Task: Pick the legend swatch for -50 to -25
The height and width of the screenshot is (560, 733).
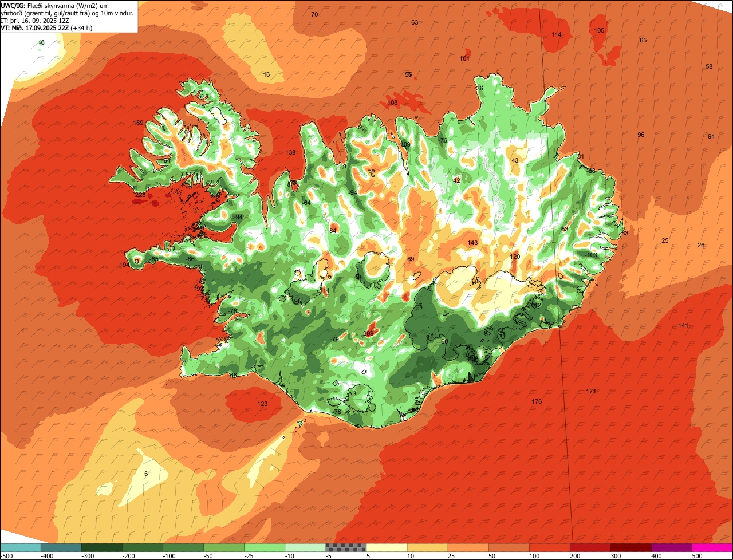Action: (224, 547)
